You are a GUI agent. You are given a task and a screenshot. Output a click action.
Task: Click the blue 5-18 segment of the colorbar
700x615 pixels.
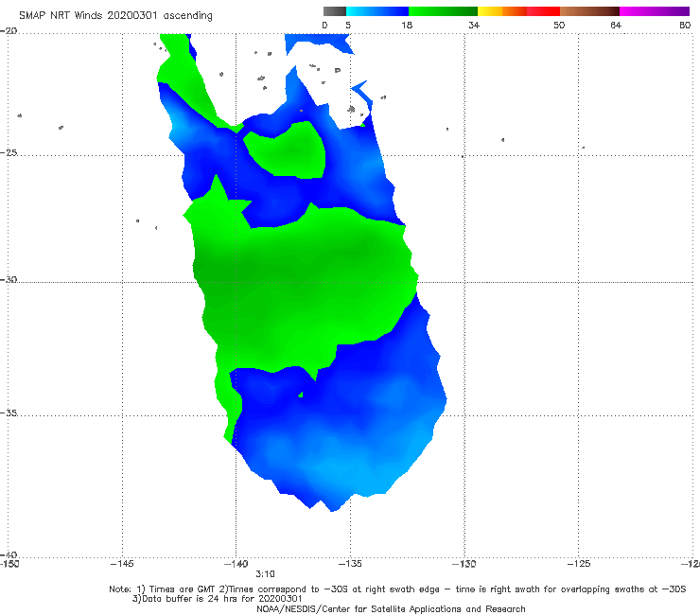(377, 11)
